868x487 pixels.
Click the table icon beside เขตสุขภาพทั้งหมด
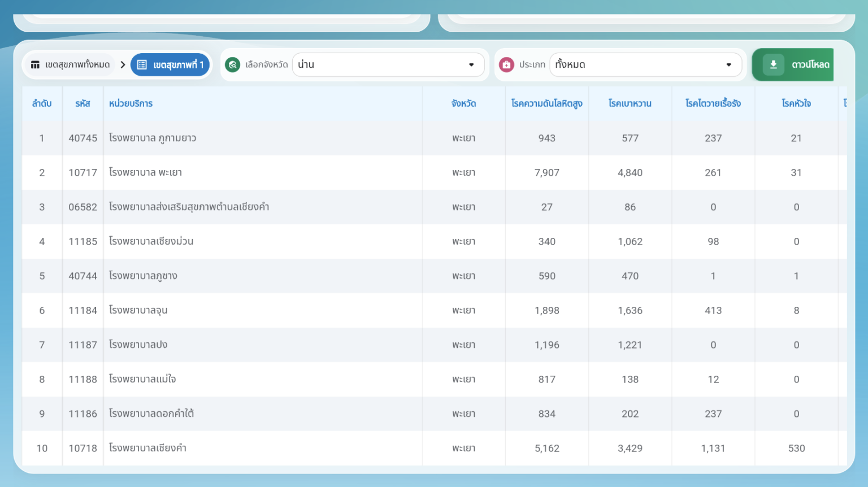[35, 65]
